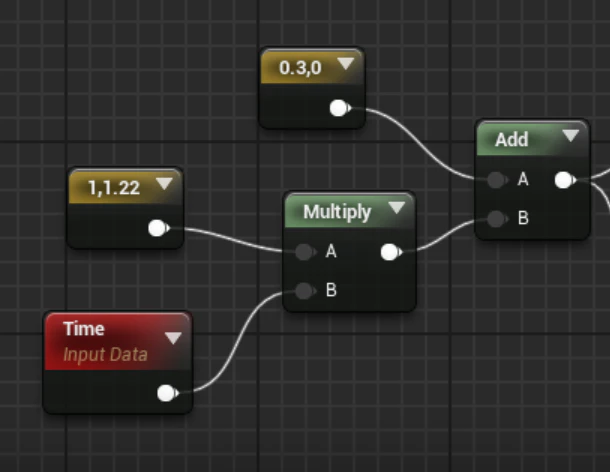Expand the 0.3,0 constant node dropdown arrow
The width and height of the screenshot is (610, 472).
click(345, 64)
